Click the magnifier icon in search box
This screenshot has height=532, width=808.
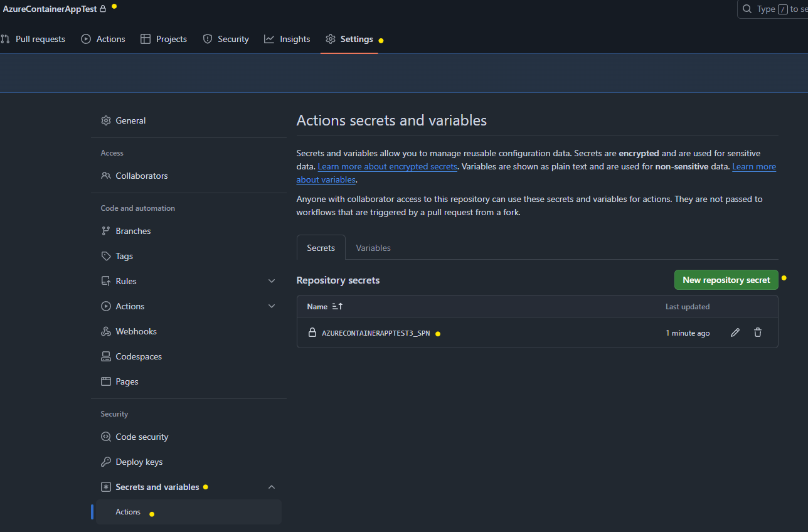click(x=747, y=9)
